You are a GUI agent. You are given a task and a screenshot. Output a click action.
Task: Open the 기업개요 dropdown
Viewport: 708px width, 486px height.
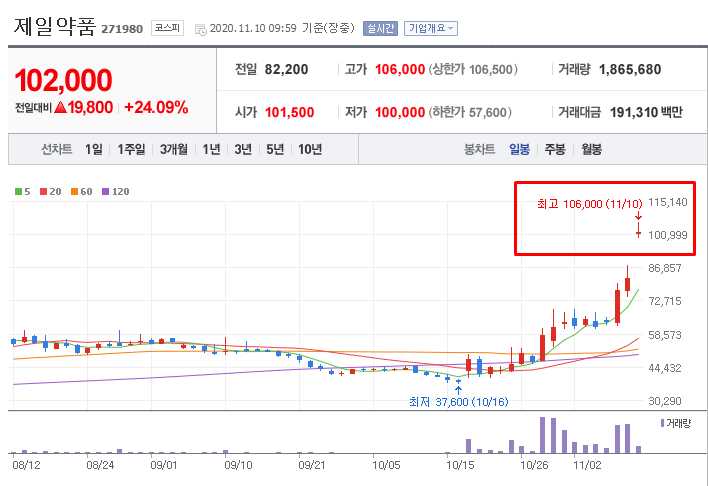(x=431, y=28)
